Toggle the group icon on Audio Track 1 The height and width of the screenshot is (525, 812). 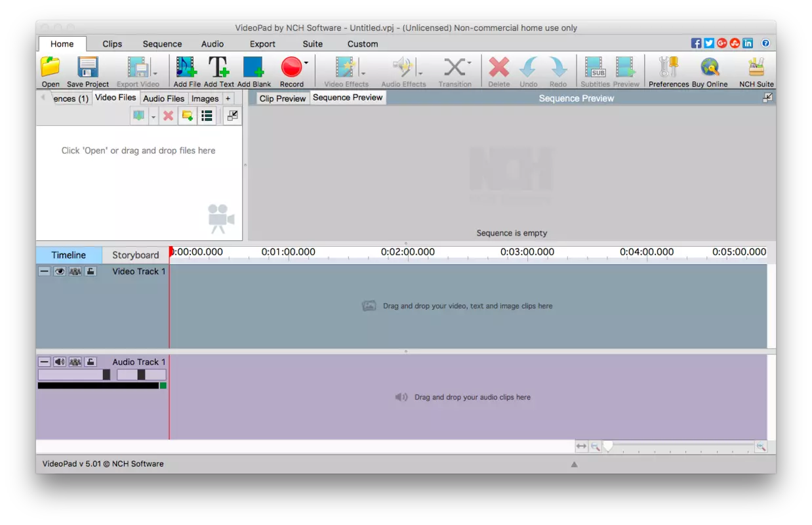pos(75,362)
